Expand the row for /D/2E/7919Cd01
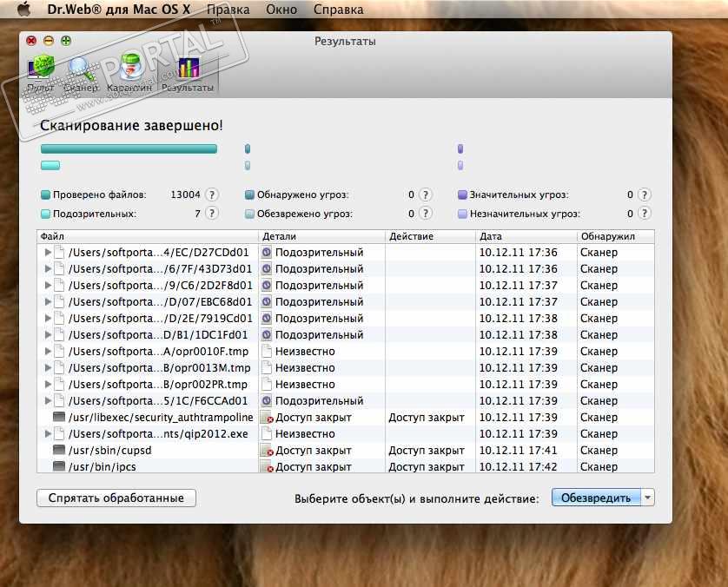 click(48, 319)
